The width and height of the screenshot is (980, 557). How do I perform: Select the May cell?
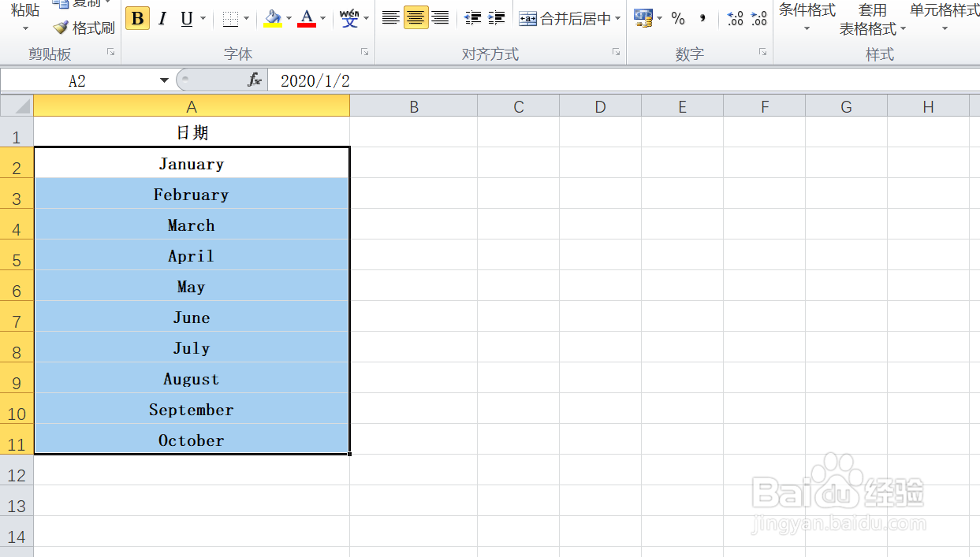[192, 286]
